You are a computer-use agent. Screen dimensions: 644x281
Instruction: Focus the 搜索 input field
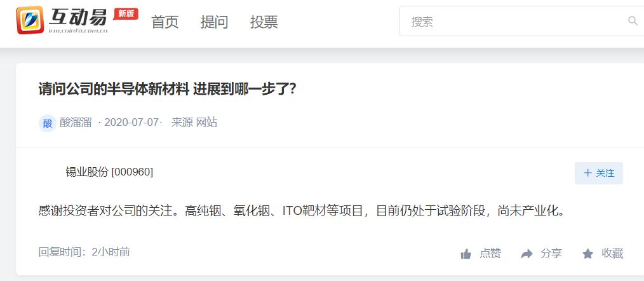pos(521,21)
